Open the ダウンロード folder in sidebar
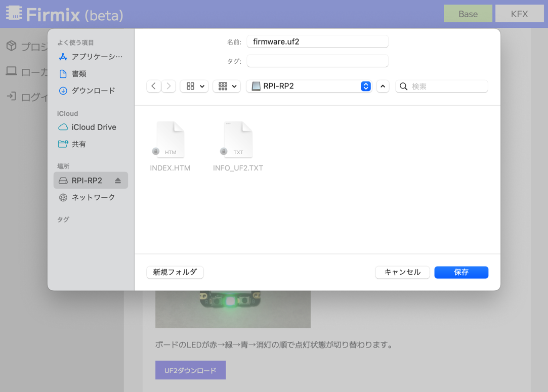 tap(93, 91)
